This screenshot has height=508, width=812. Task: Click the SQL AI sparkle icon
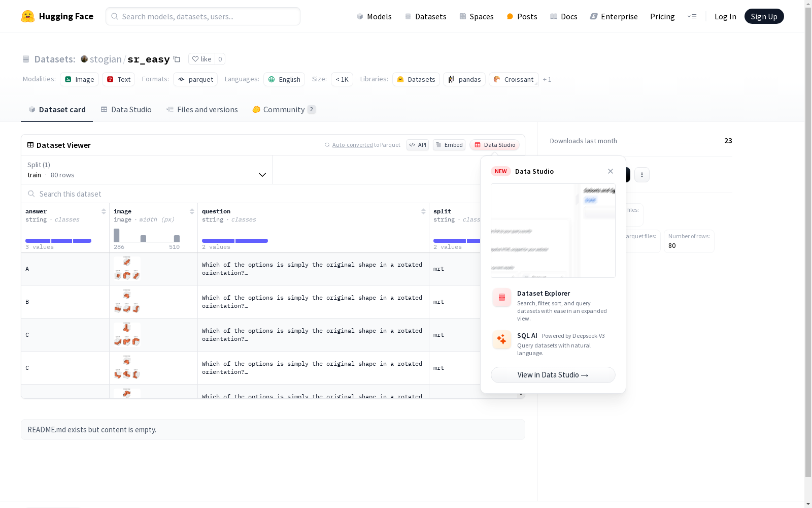click(502, 340)
